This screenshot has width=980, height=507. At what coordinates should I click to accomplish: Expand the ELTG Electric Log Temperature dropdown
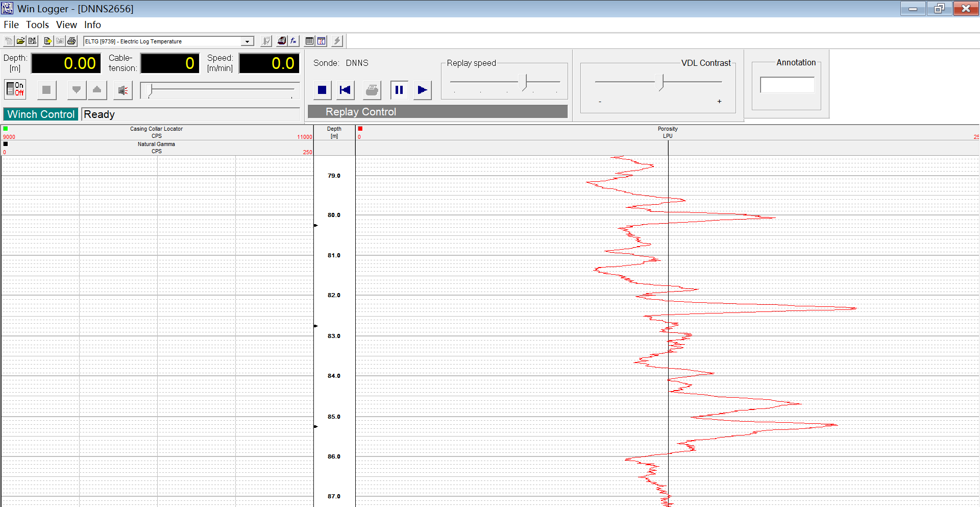tap(247, 41)
